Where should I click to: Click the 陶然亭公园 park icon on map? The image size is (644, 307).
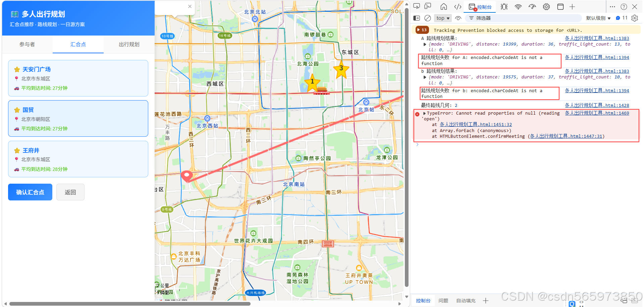click(298, 158)
